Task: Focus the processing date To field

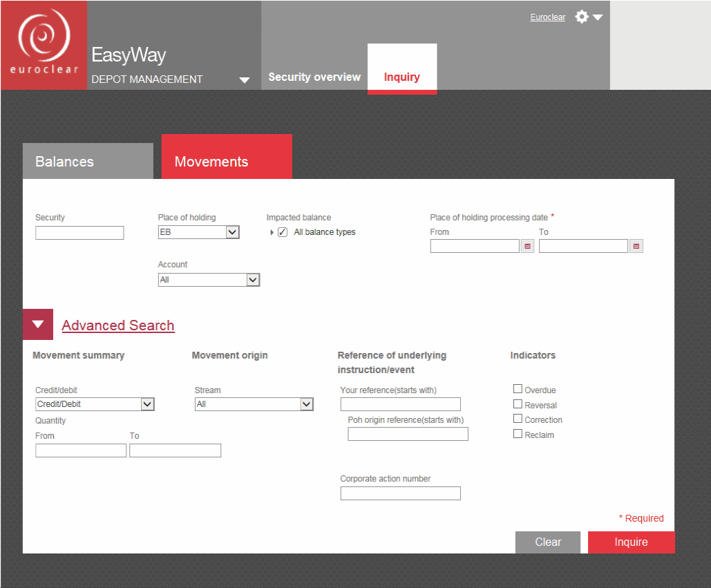Action: click(x=583, y=246)
